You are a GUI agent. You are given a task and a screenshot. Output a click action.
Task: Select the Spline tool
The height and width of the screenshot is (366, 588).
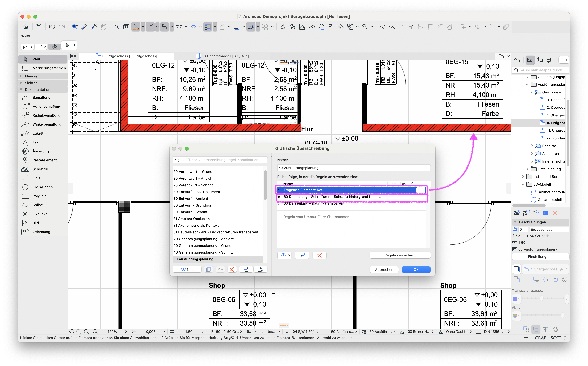pos(43,205)
